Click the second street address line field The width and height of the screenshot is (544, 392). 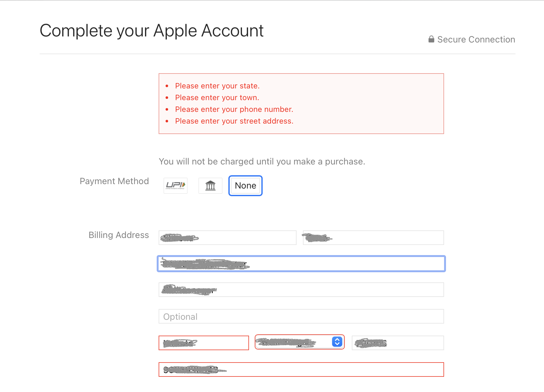pos(301,290)
